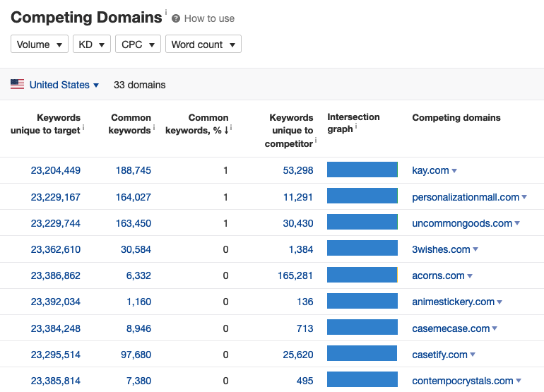Click info icon on Keywords unique to target
The image size is (544, 392).
(x=83, y=128)
